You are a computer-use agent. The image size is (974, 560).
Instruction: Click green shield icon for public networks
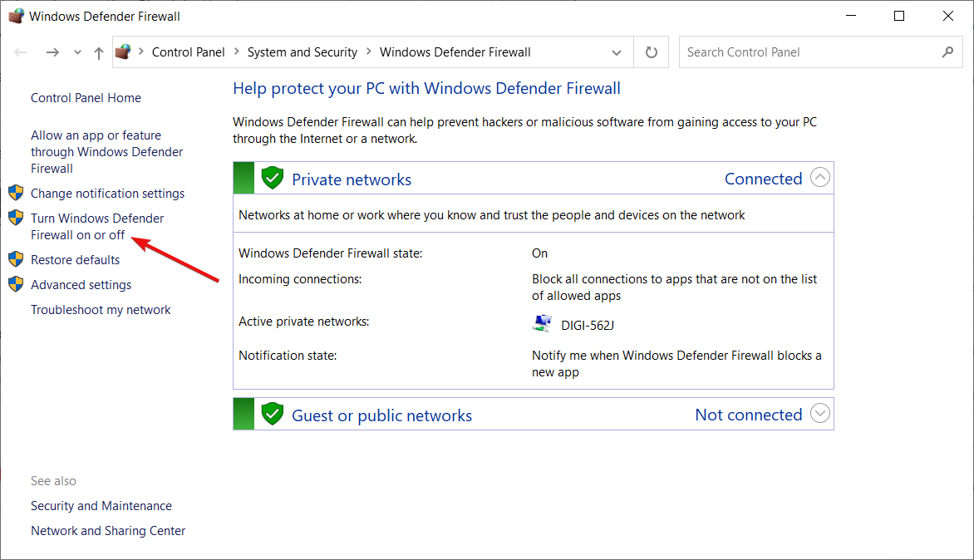[x=272, y=414]
